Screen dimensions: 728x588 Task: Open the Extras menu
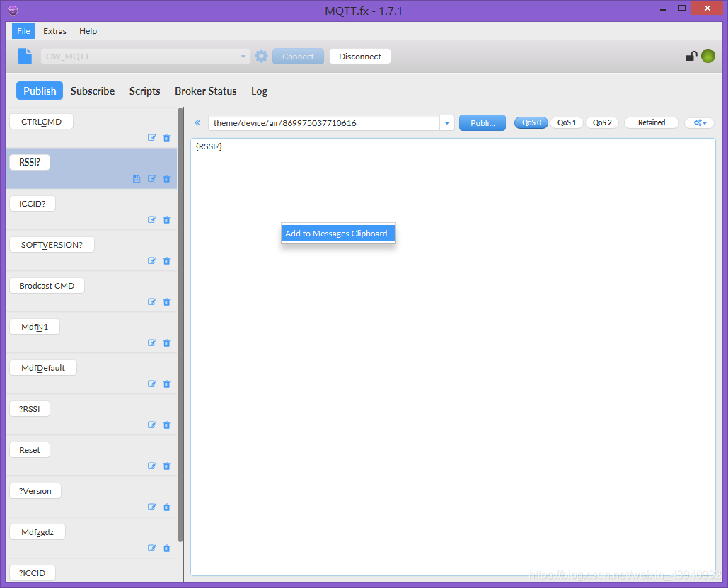tap(54, 31)
